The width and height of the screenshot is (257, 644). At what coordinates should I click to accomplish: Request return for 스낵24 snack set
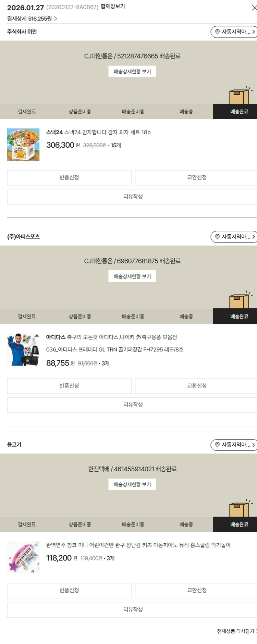tap(69, 177)
